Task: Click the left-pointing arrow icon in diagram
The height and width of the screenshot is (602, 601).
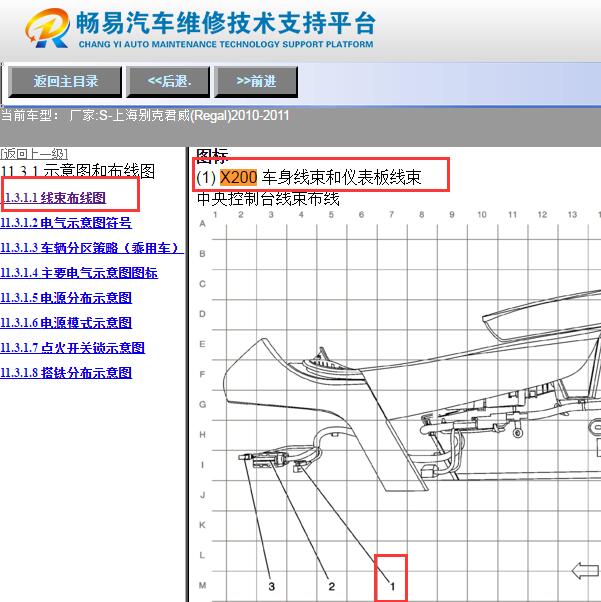Action: click(586, 570)
